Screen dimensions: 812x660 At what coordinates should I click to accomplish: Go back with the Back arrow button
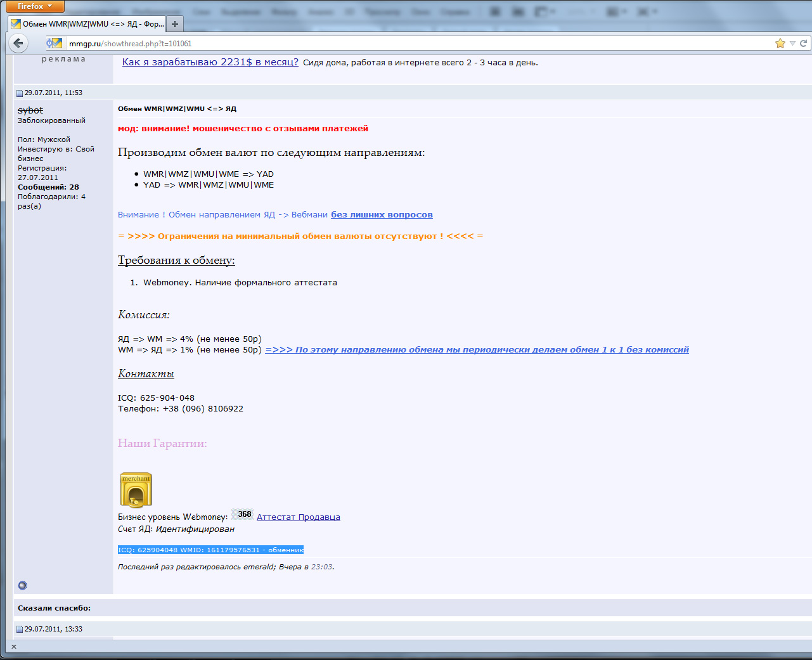pos(18,43)
